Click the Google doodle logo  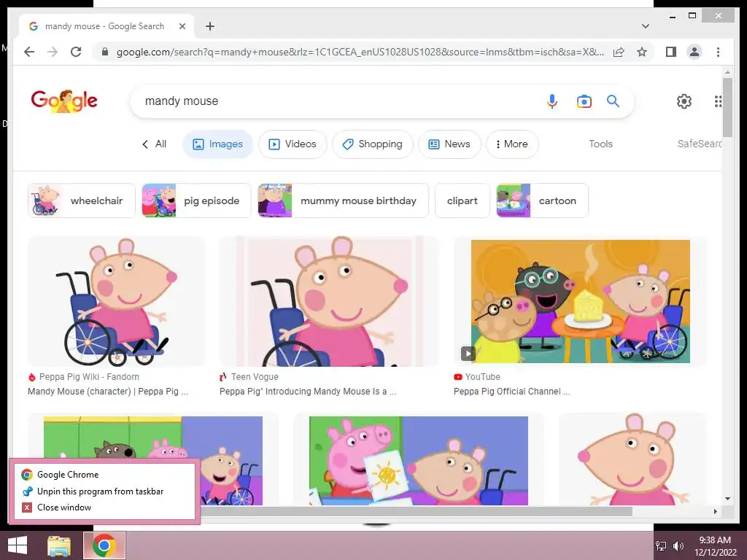[64, 101]
